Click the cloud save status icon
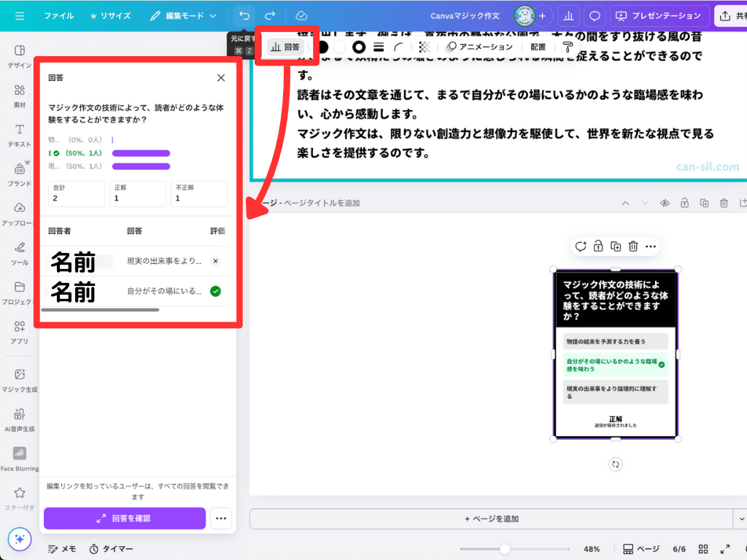Image resolution: width=747 pixels, height=560 pixels. [x=301, y=16]
